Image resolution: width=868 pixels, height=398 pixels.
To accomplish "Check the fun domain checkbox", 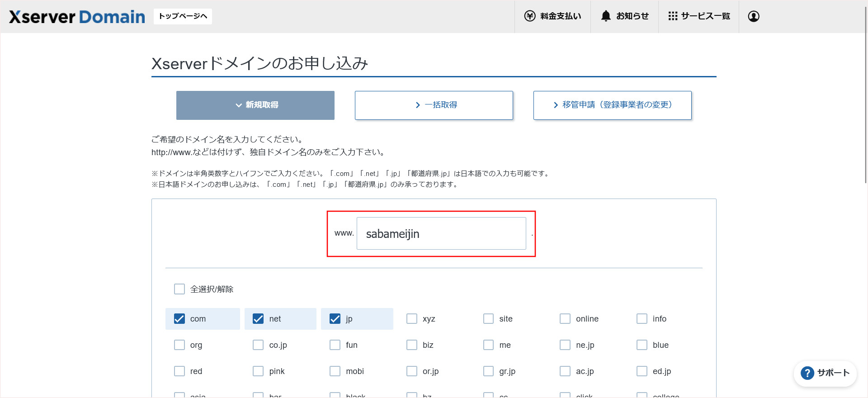I will coord(335,345).
